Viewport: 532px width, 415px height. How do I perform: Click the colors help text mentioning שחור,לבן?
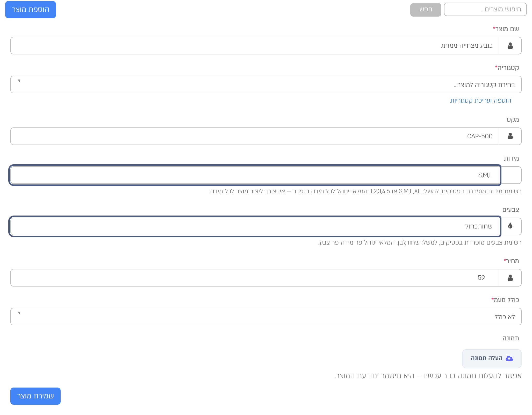tap(420, 242)
